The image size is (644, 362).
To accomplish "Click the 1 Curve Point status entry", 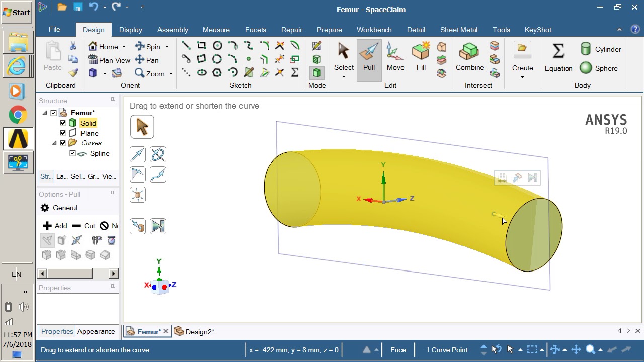I will tap(447, 350).
